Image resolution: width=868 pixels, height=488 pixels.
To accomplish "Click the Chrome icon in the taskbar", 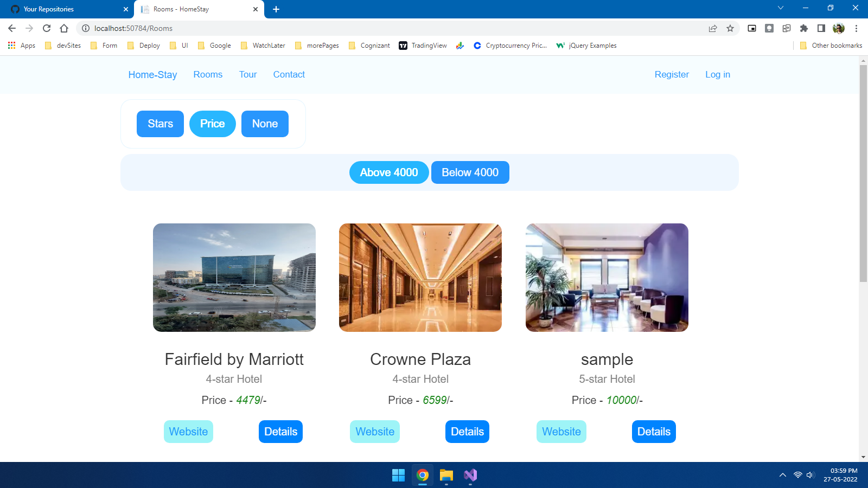I will coord(422,475).
